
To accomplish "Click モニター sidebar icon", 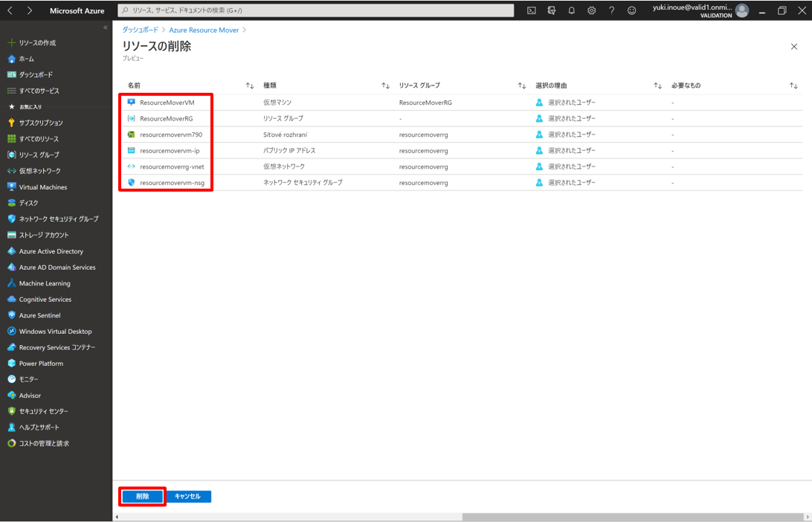I will click(11, 379).
